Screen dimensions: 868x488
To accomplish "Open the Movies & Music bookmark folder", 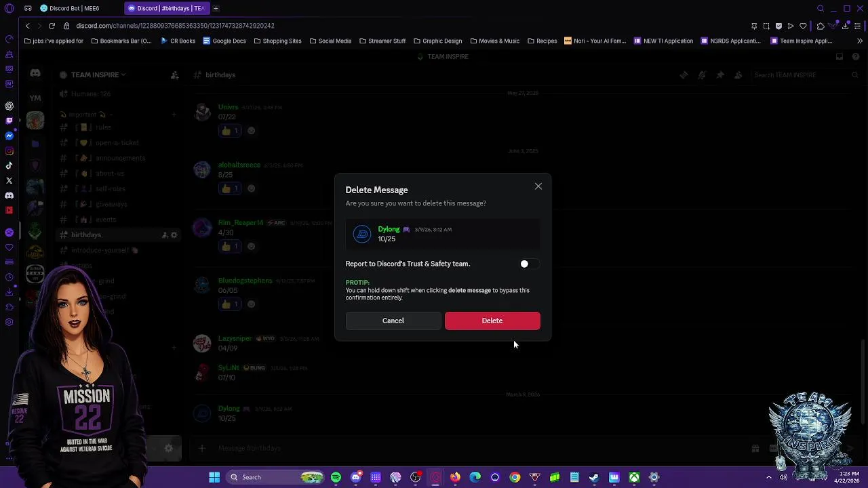I will [x=494, y=41].
